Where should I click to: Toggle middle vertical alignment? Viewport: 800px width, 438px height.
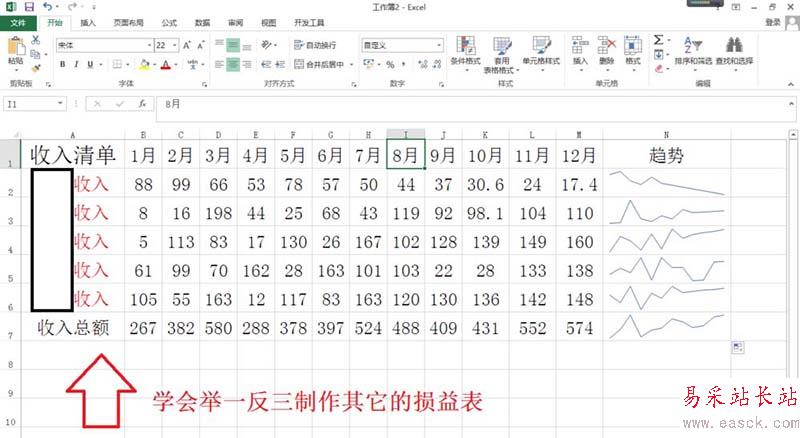[x=233, y=45]
